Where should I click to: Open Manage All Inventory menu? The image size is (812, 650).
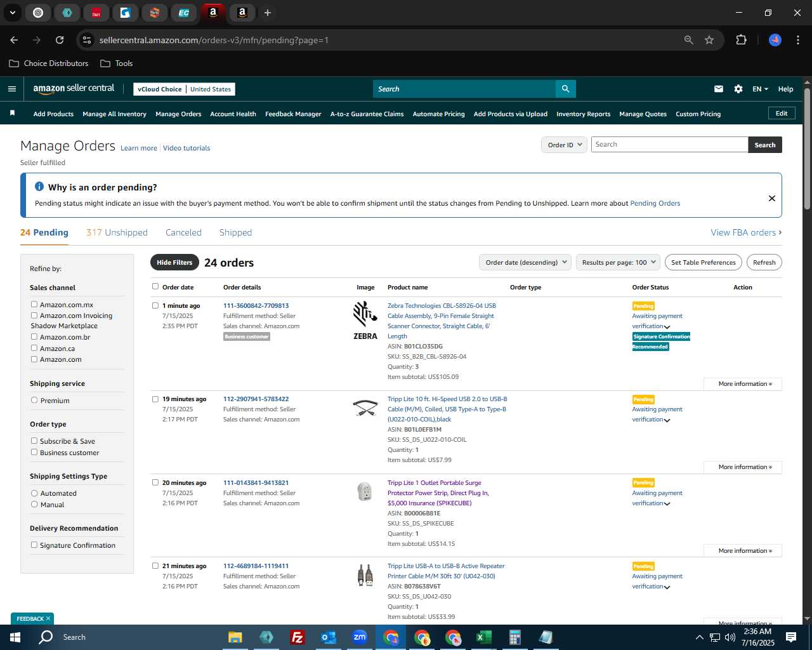click(114, 114)
